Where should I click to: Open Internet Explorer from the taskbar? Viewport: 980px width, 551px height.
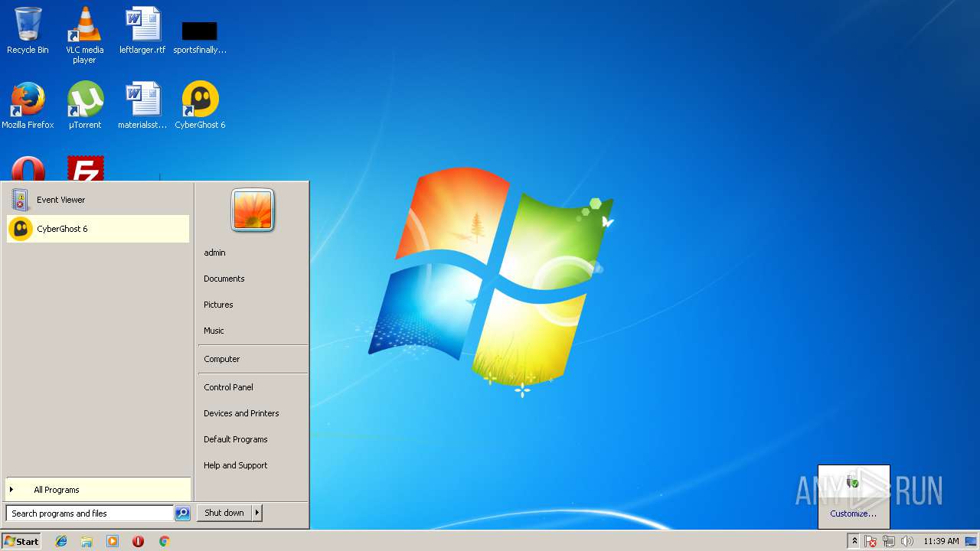[61, 541]
